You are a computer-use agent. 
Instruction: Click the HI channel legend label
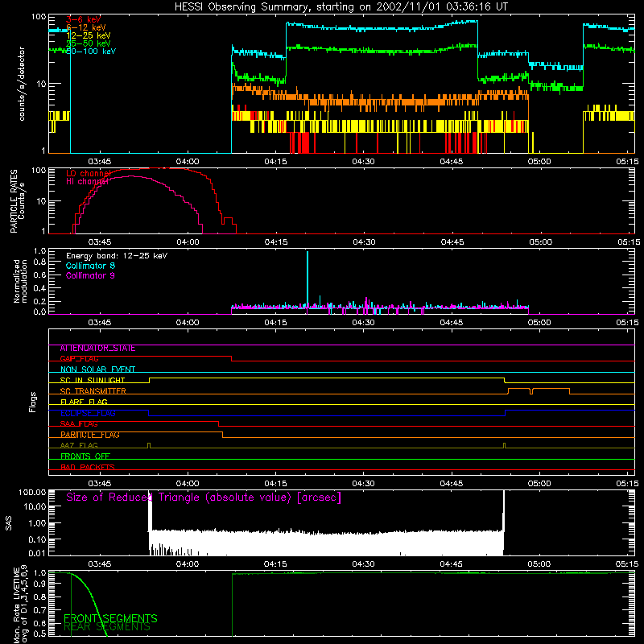pos(87,181)
